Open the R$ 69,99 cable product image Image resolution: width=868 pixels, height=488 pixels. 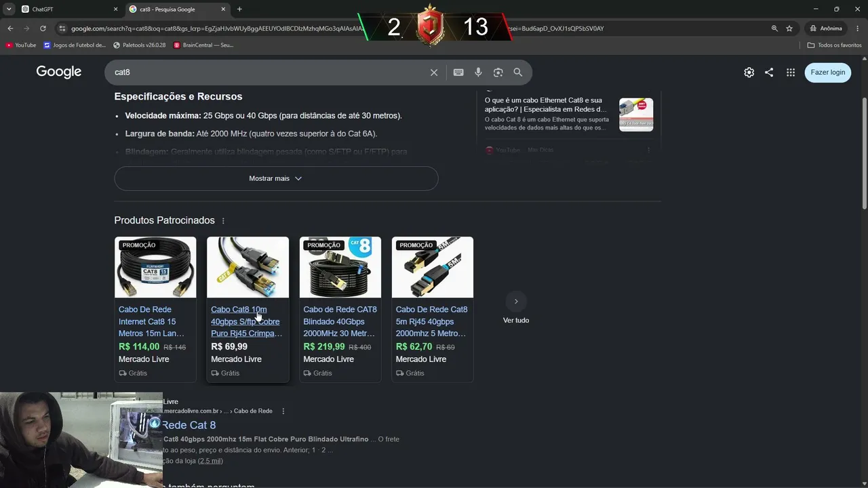(248, 267)
